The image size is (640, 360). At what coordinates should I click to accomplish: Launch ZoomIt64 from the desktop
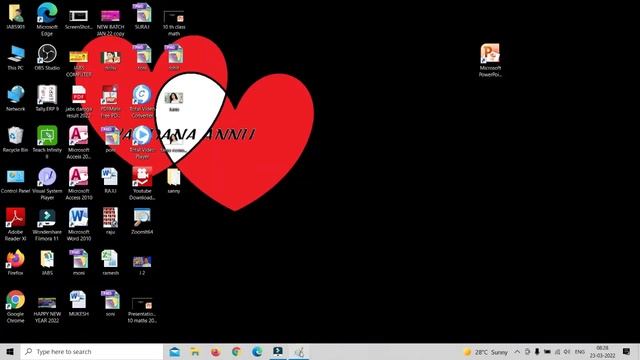click(x=142, y=221)
